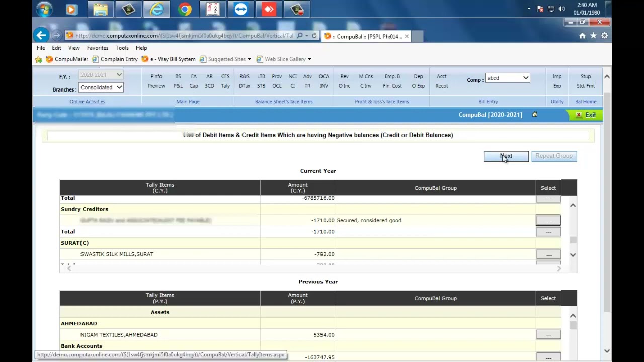The image size is (644, 362).
Task: Select group for -1710.00 Secured row
Action: coord(548,221)
